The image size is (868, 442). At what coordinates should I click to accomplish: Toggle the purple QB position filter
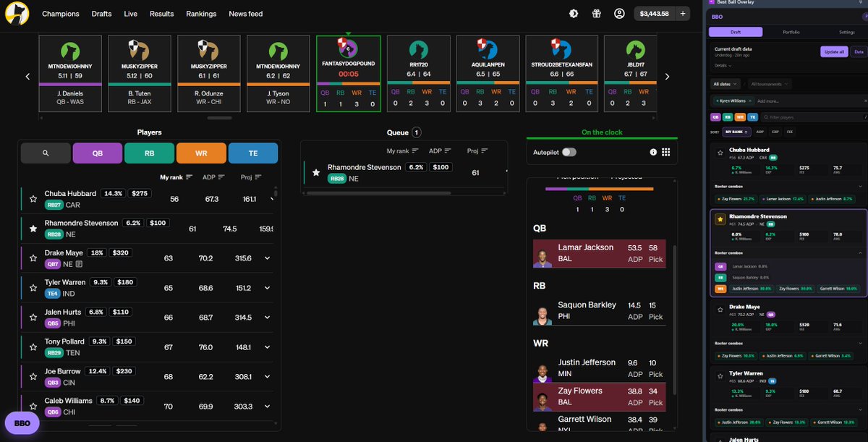point(98,153)
